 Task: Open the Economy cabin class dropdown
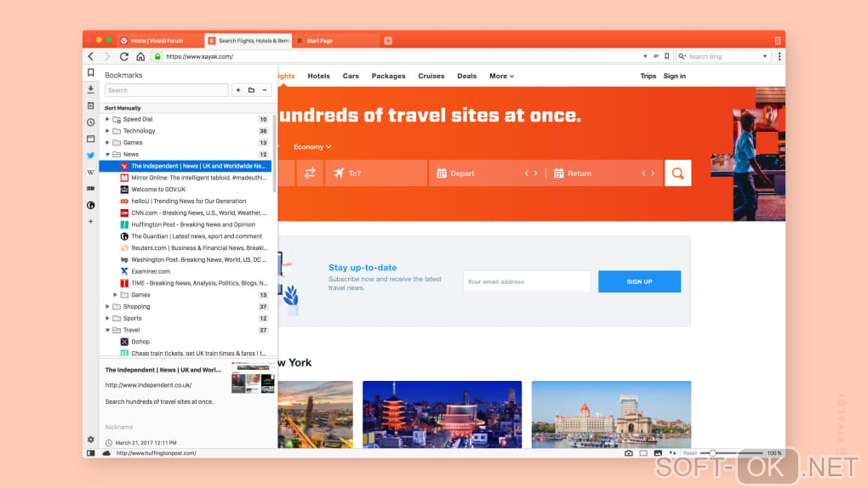point(312,146)
